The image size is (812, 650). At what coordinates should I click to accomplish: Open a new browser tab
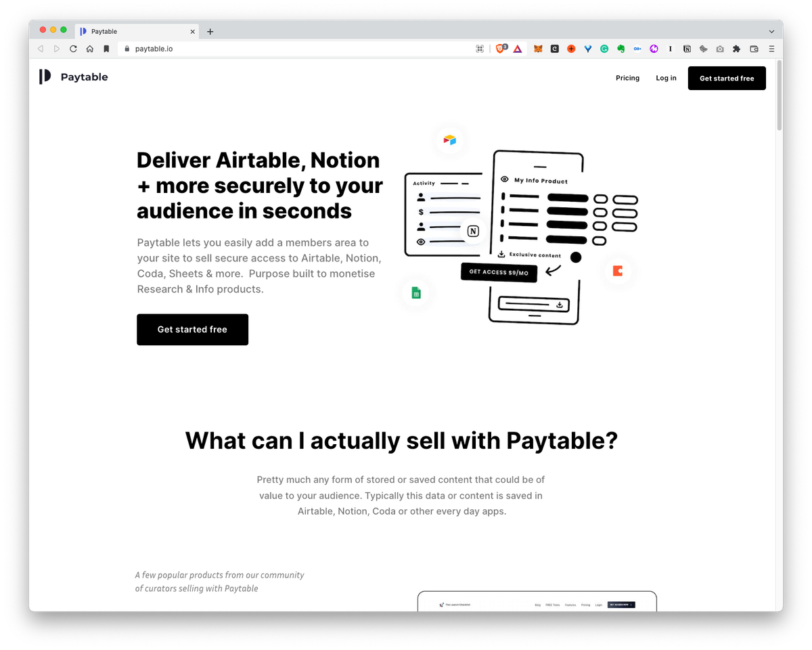pos(210,30)
